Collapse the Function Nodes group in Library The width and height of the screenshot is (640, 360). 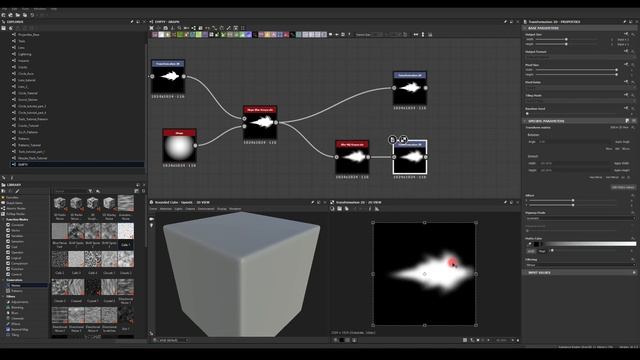3,219
